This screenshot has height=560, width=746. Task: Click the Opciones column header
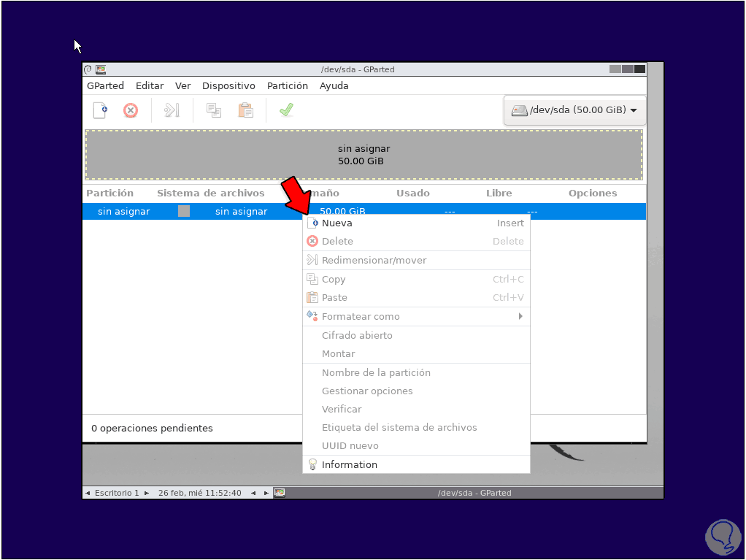(x=593, y=193)
